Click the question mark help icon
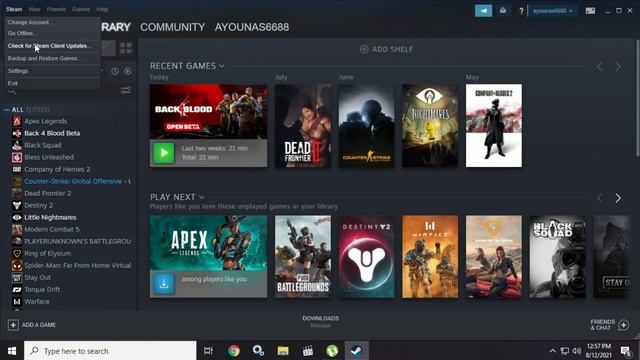This screenshot has height=360, width=640. click(521, 11)
